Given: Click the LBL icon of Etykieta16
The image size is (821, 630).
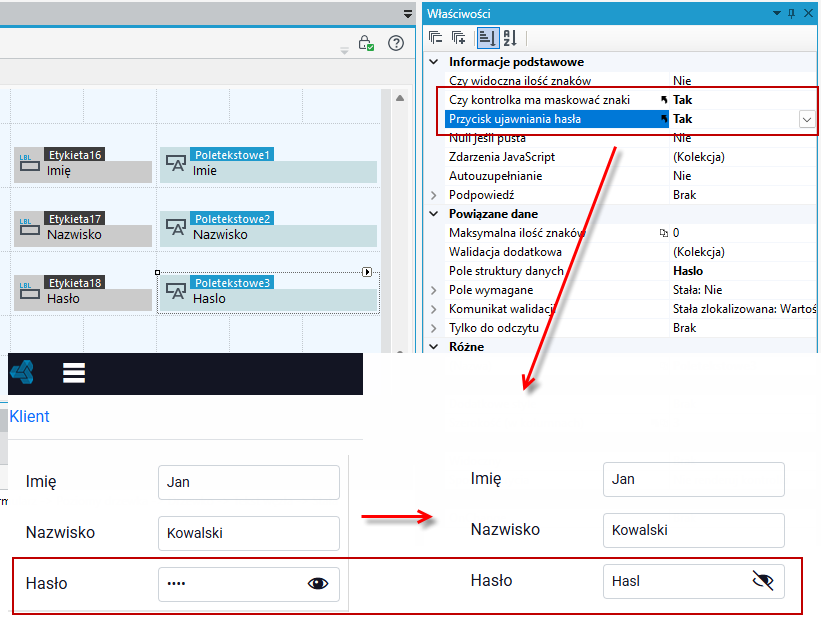Looking at the screenshot, I should tap(29, 164).
